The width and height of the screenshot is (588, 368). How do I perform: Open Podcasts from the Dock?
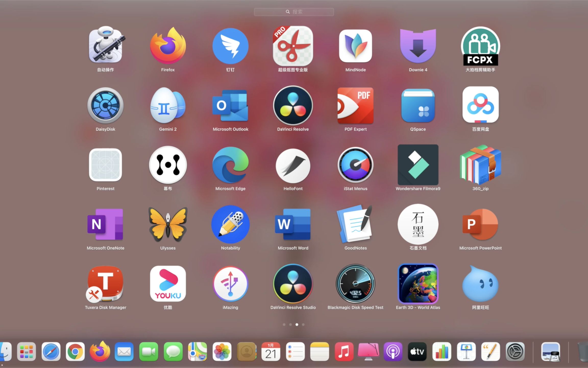[393, 352]
